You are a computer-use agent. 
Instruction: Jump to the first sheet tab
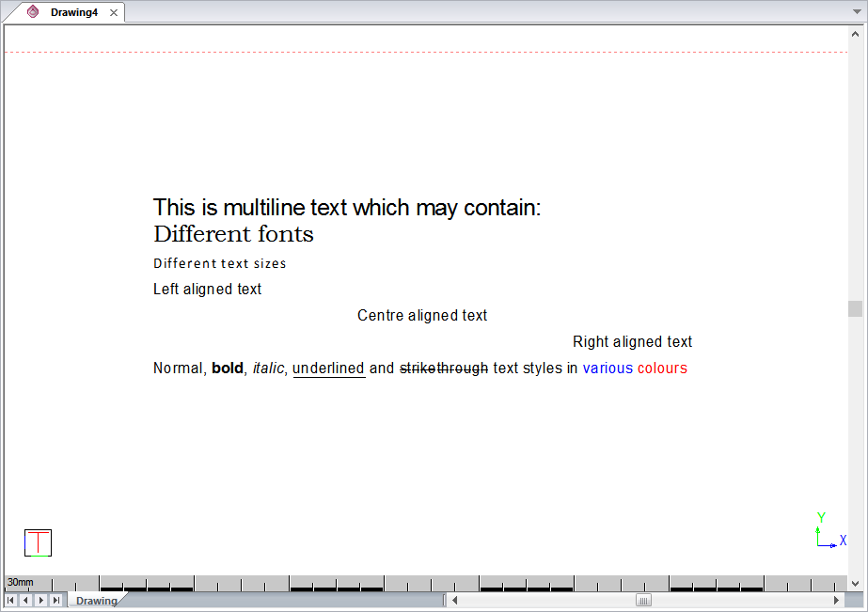pos(10,600)
